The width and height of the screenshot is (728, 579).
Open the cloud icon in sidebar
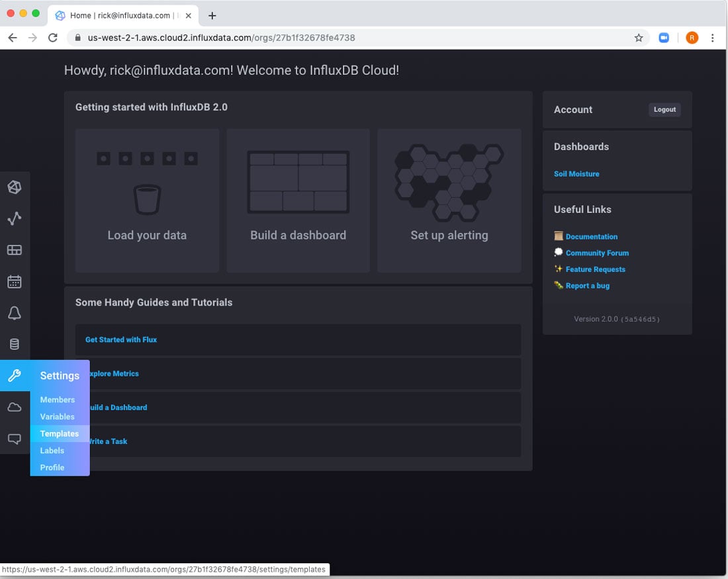pyautogui.click(x=15, y=407)
